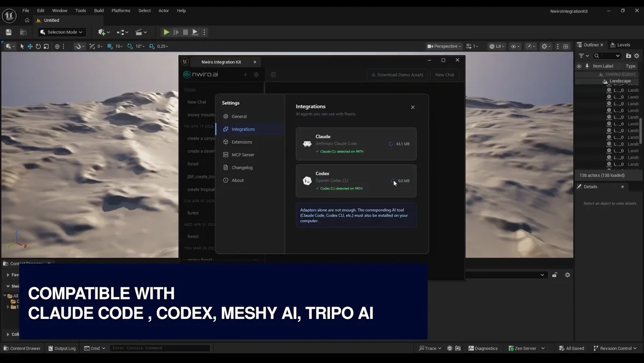
Task: Click the Stop simulation button
Action: click(186, 32)
